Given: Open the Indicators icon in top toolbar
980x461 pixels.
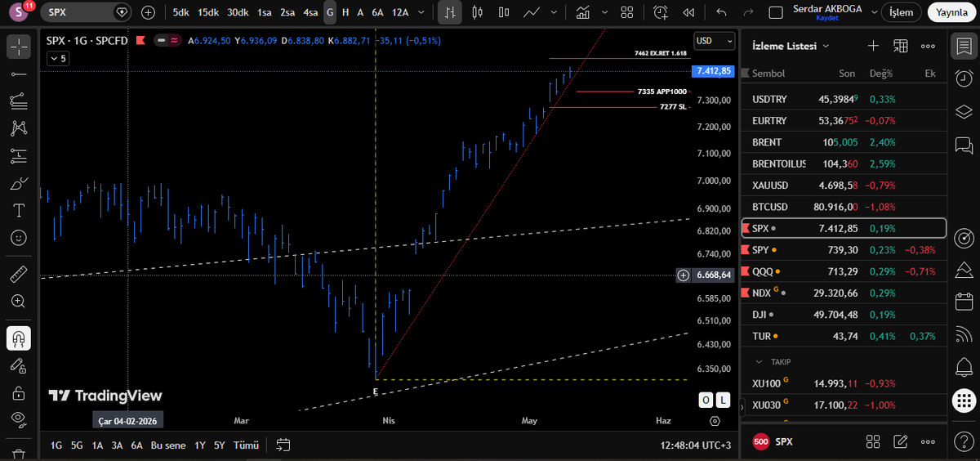Looking at the screenshot, I should (x=583, y=12).
